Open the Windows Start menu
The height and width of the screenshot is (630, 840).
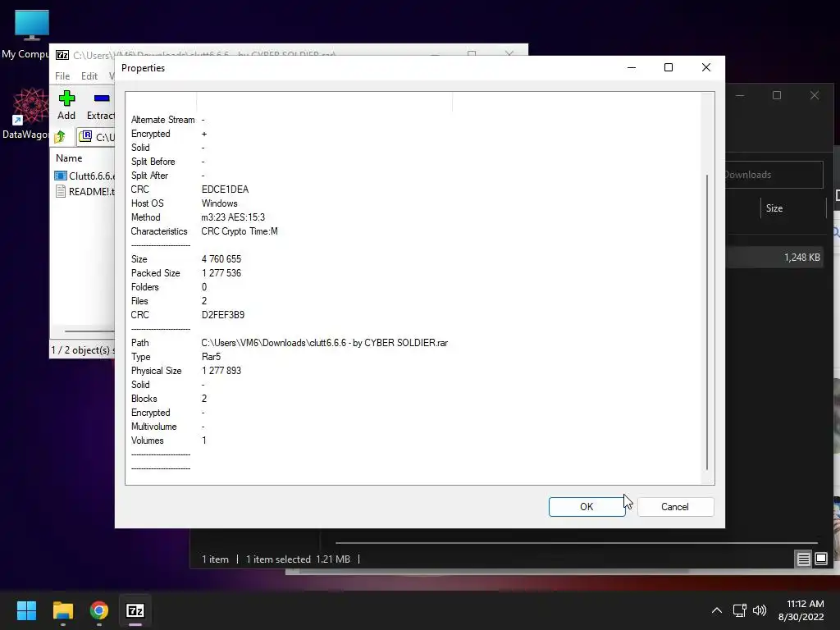[x=26, y=610]
